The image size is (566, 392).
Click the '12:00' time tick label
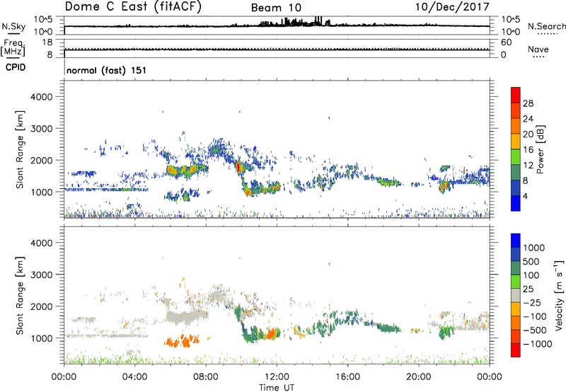click(x=277, y=377)
